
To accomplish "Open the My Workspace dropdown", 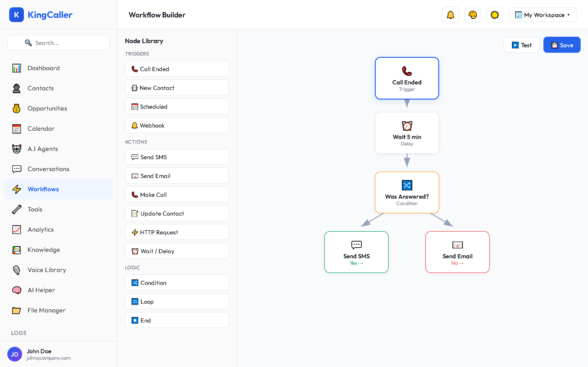I will [542, 15].
